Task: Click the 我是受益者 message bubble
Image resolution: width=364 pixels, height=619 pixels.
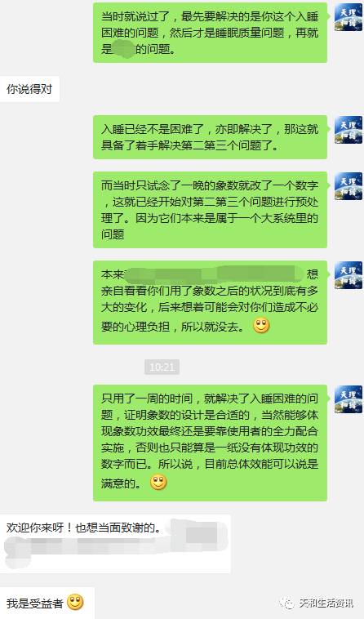Action: (x=47, y=603)
